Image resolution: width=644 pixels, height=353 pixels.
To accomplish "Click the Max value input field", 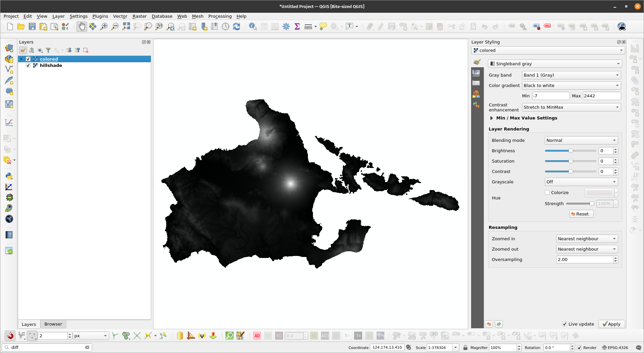I will click(601, 96).
